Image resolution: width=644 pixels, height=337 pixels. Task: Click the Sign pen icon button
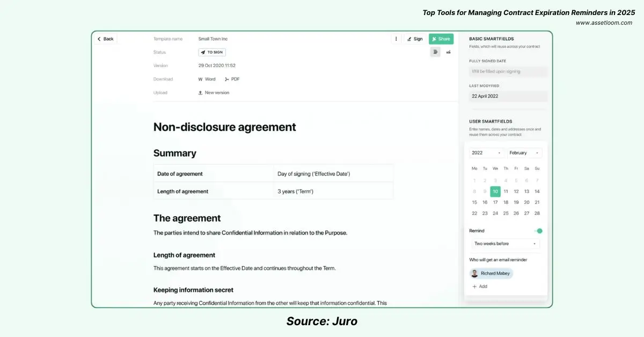[x=414, y=39]
